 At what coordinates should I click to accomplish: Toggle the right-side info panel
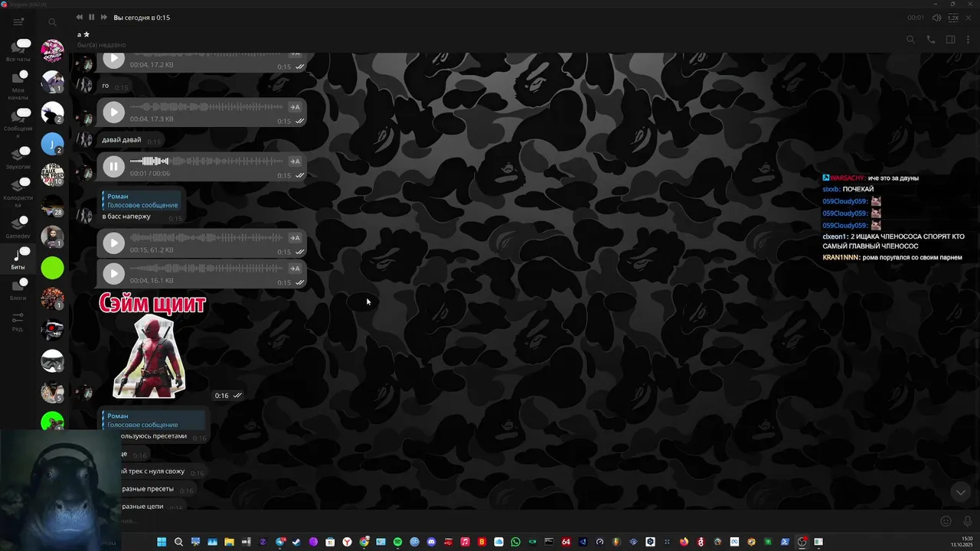tap(950, 40)
